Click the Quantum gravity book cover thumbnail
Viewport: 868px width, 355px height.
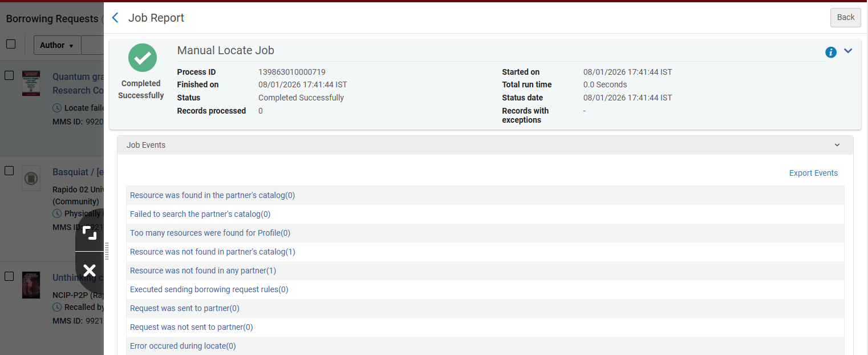click(x=31, y=83)
